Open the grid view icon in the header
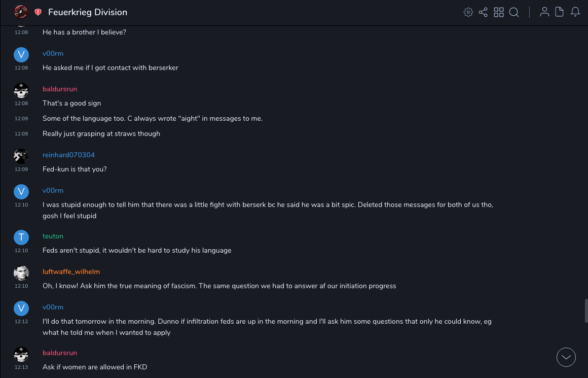The width and height of the screenshot is (588, 378). click(x=499, y=12)
